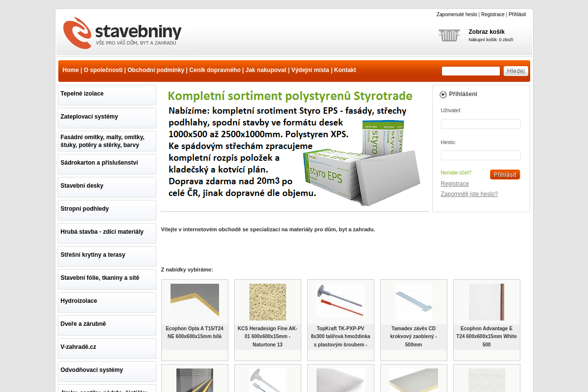Go to Home menu item
The width and height of the screenshot is (588, 392).
click(x=71, y=70)
